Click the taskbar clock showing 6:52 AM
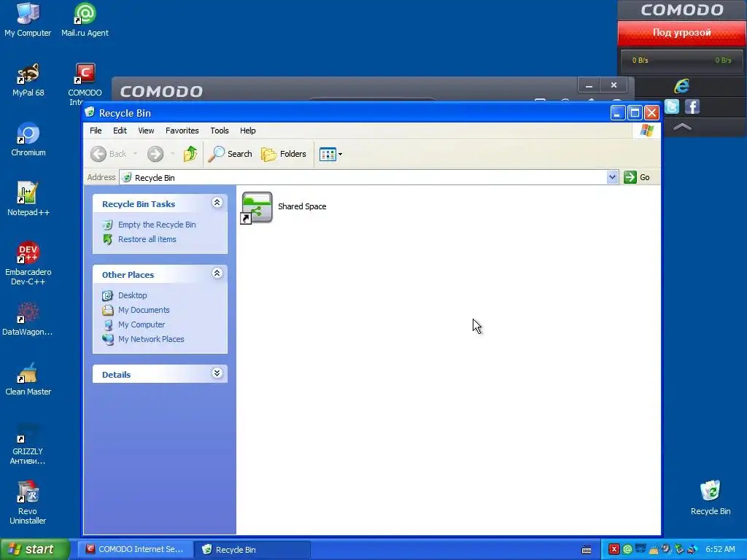The image size is (747, 560). coord(720,550)
